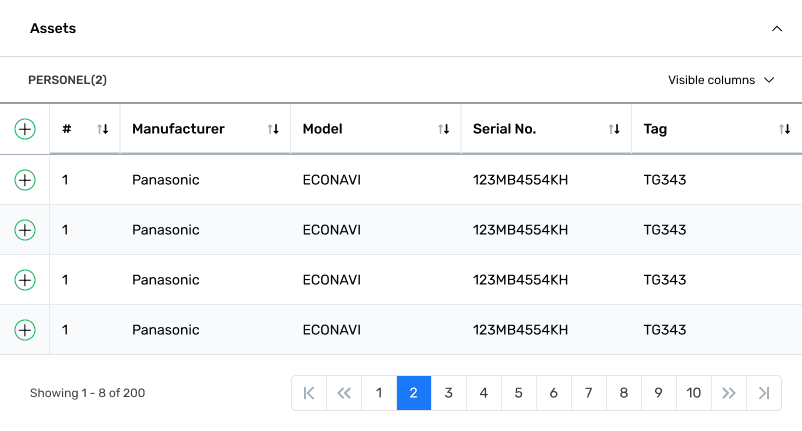
Task: Open the Visible columns dropdown
Action: (x=721, y=80)
